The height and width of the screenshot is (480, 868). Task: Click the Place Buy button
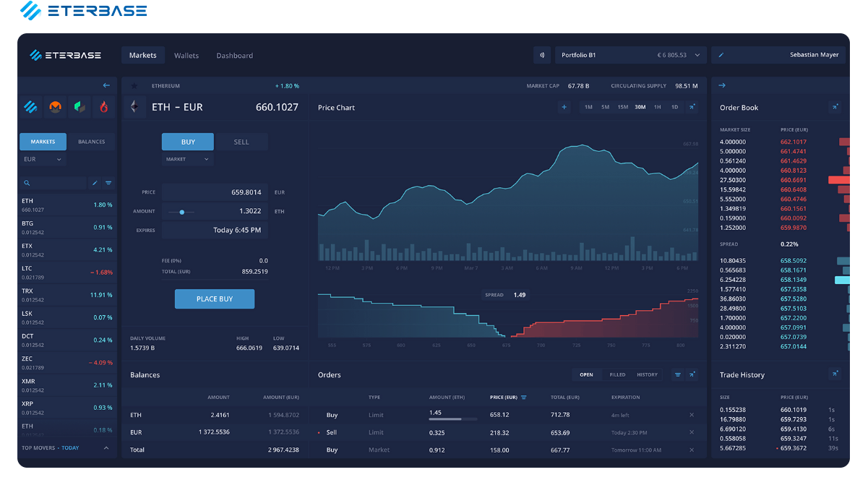click(x=215, y=299)
